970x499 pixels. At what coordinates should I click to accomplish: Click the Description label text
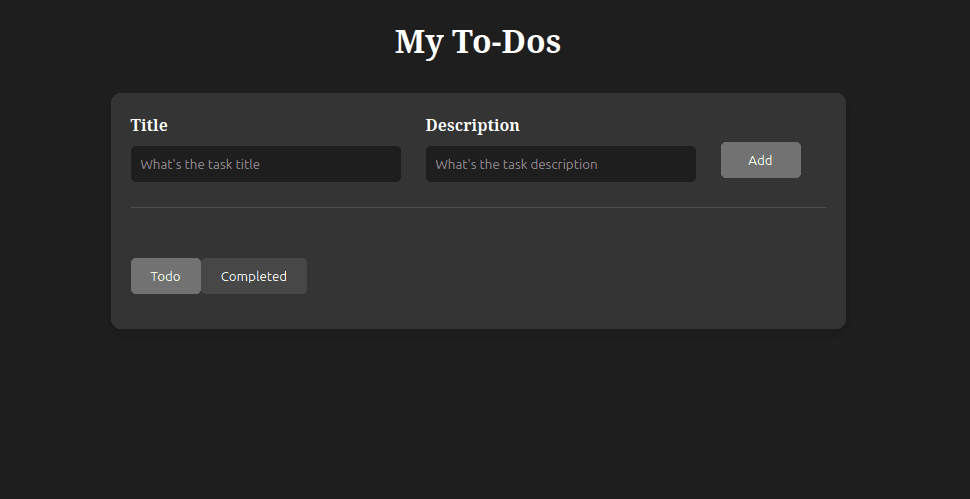(x=473, y=125)
